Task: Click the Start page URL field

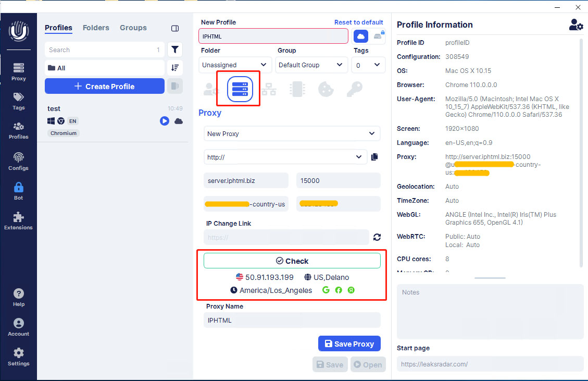Action: [x=490, y=364]
